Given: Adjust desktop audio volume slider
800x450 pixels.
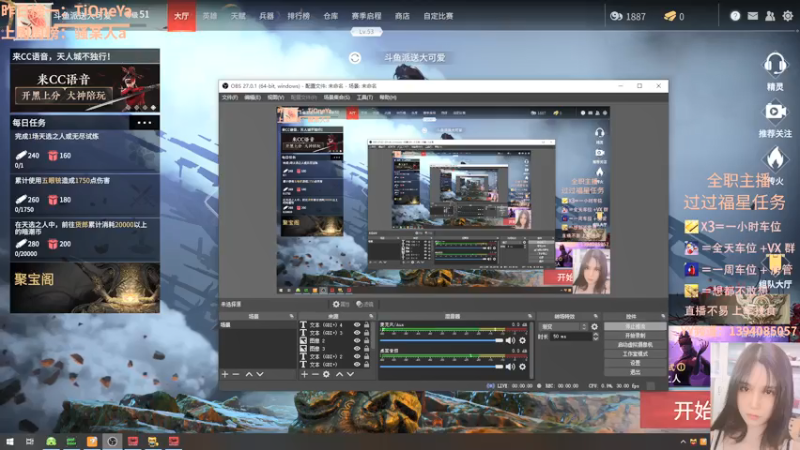Looking at the screenshot, I should [442, 366].
